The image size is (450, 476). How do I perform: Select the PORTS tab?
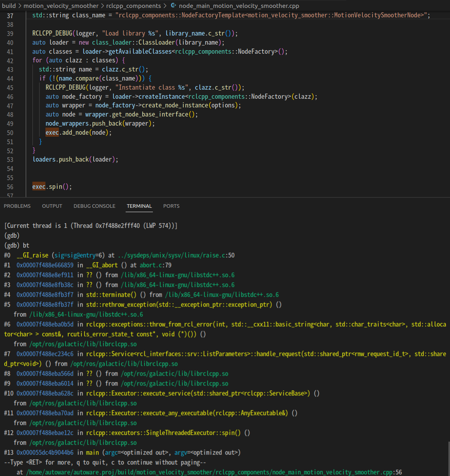(171, 206)
